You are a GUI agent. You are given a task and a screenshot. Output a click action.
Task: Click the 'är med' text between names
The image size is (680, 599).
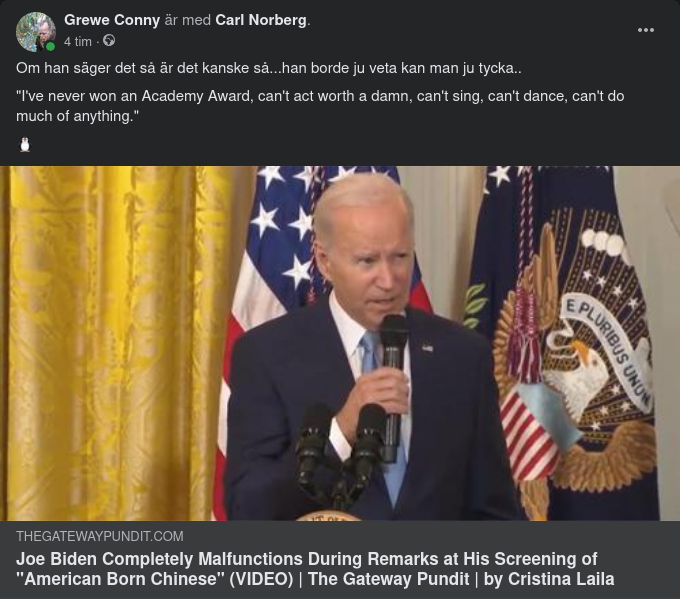(x=187, y=20)
